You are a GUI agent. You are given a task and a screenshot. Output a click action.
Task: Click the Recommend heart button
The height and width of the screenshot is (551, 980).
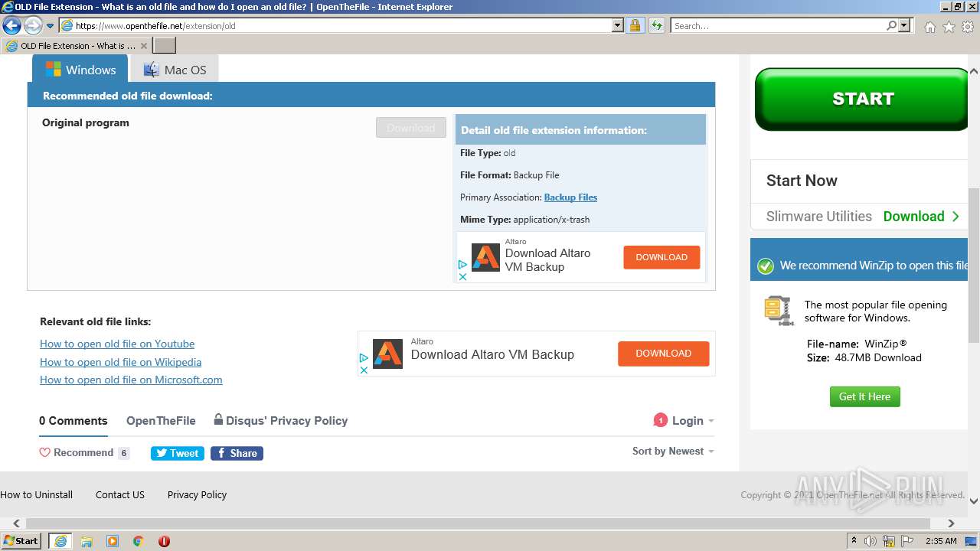tap(77, 452)
